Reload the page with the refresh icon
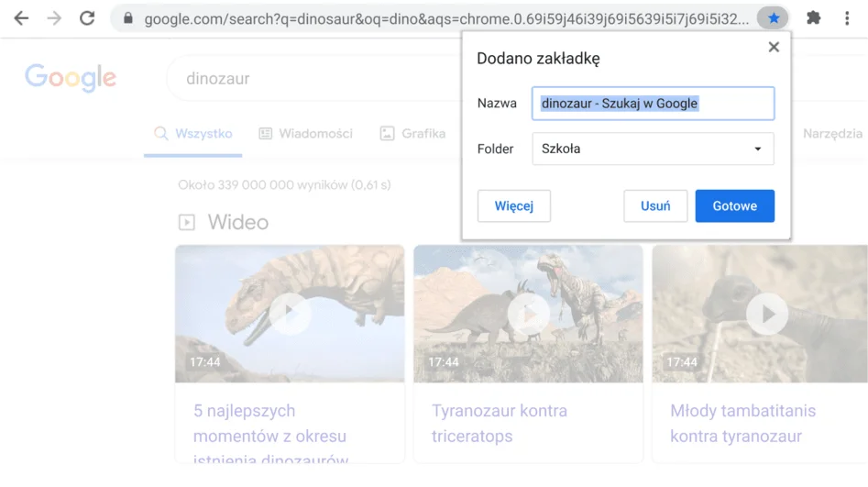This screenshot has width=868, height=487. tap(87, 18)
